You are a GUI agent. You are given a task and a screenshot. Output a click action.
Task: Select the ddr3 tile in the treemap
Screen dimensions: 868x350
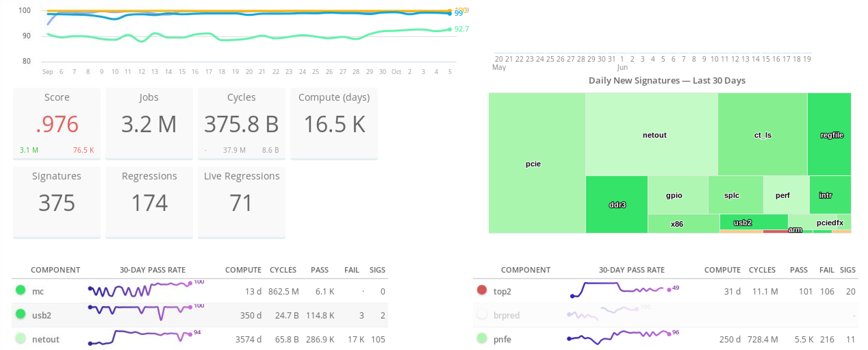[616, 204]
